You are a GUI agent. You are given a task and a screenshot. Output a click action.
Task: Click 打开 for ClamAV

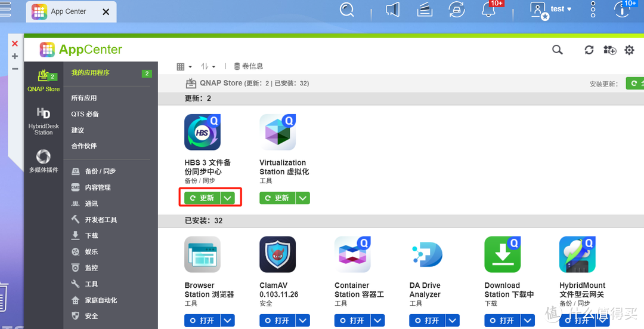pos(277,321)
